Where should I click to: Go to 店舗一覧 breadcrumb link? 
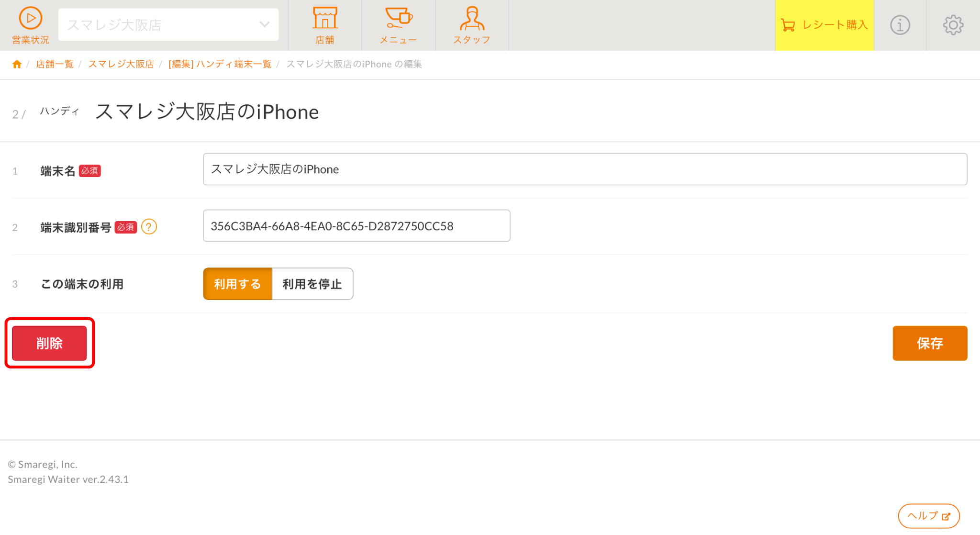[55, 64]
